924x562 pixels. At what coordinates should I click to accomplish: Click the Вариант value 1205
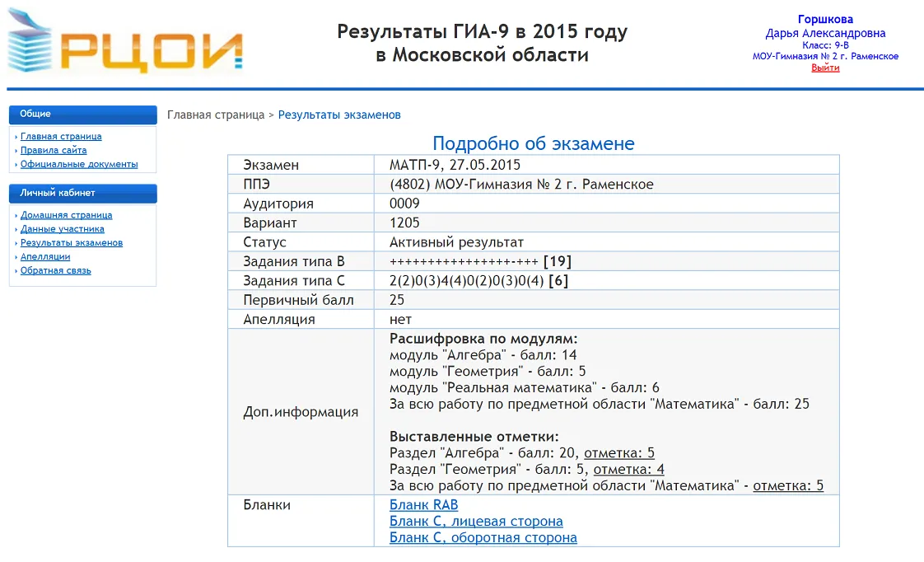(404, 223)
